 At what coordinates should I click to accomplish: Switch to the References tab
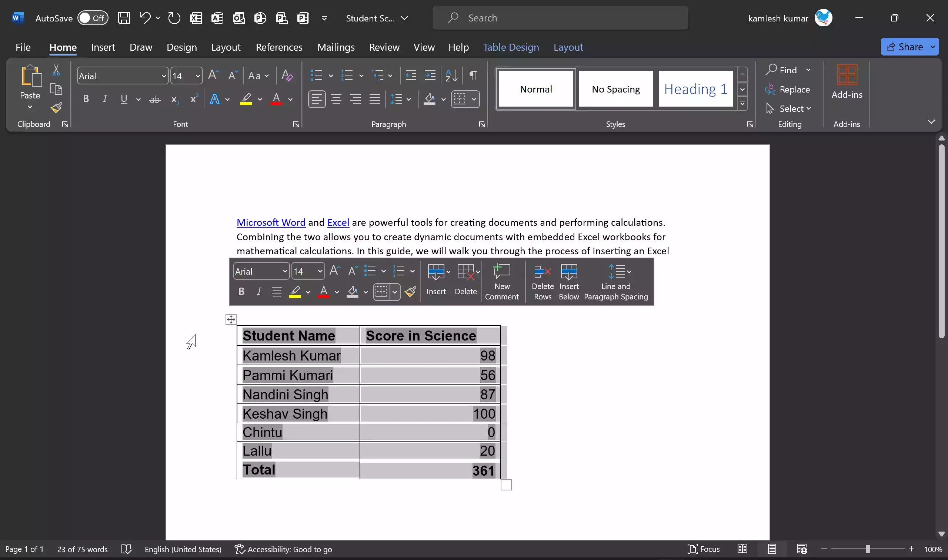[279, 47]
